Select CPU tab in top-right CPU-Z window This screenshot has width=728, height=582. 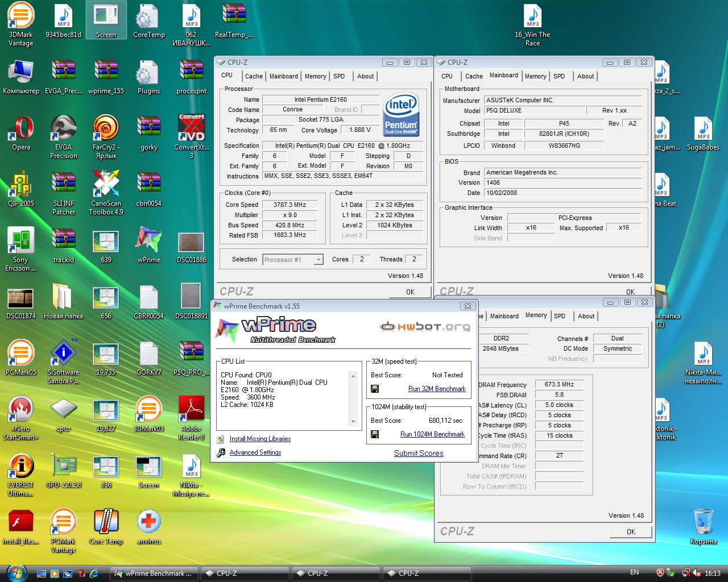pyautogui.click(x=447, y=76)
